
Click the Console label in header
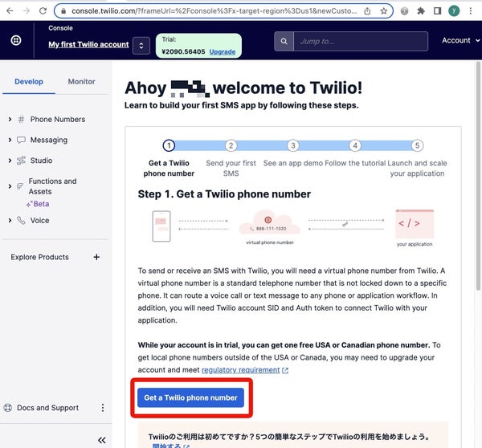pos(60,28)
